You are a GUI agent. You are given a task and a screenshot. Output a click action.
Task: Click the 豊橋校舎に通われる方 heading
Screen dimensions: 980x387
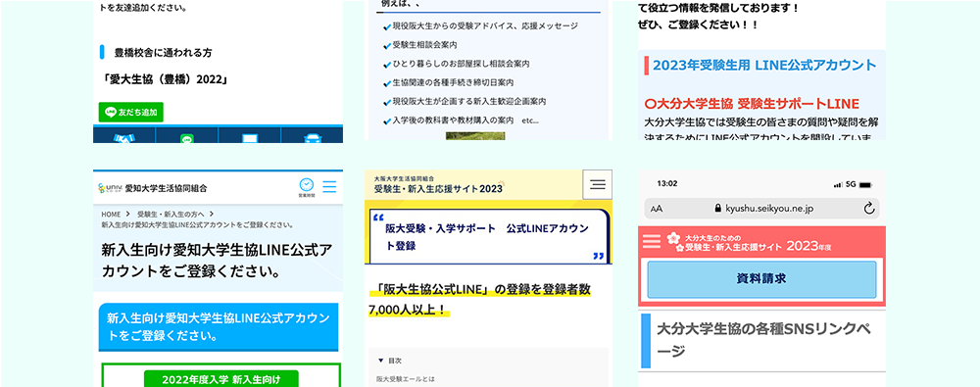[163, 53]
